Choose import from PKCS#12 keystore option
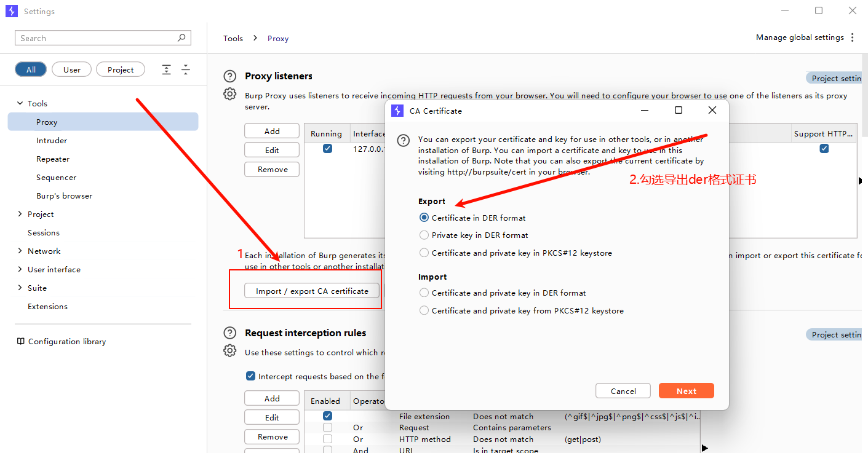Viewport: 868px width, 453px height. tap(522, 310)
